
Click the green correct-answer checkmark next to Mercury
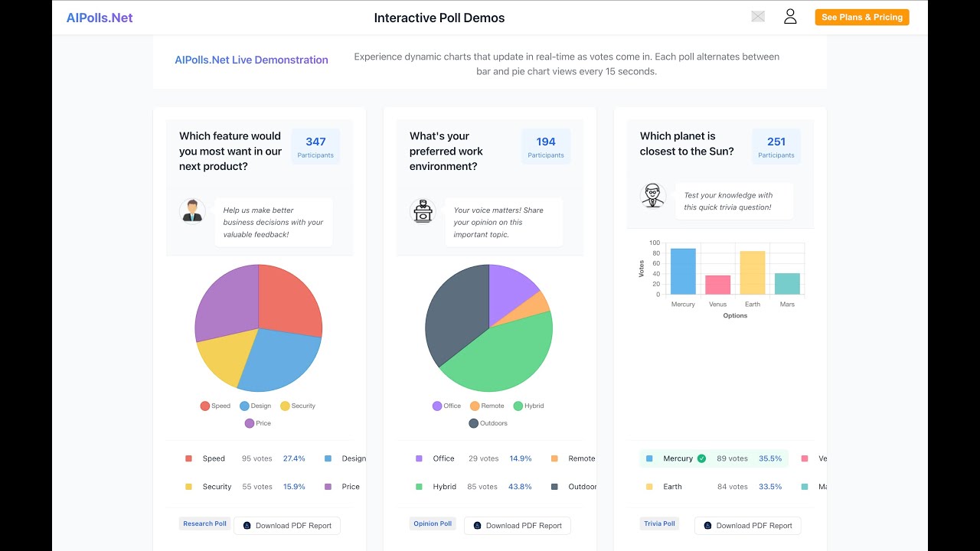702,458
